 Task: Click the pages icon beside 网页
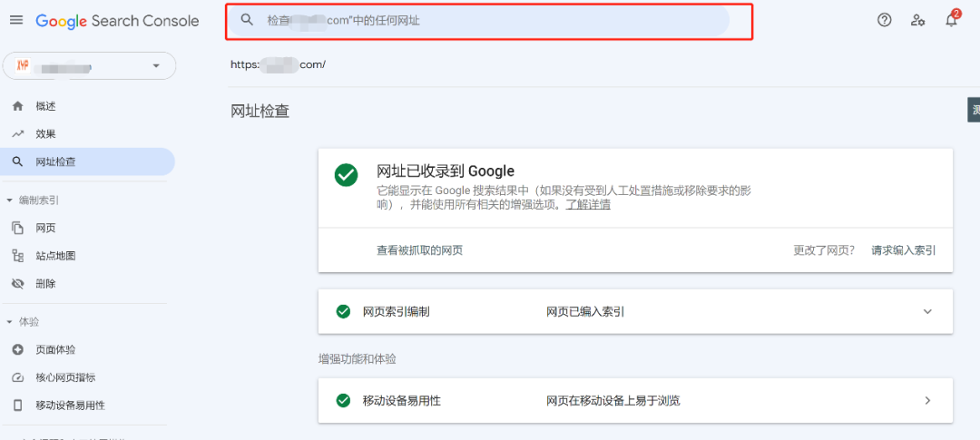tap(17, 228)
